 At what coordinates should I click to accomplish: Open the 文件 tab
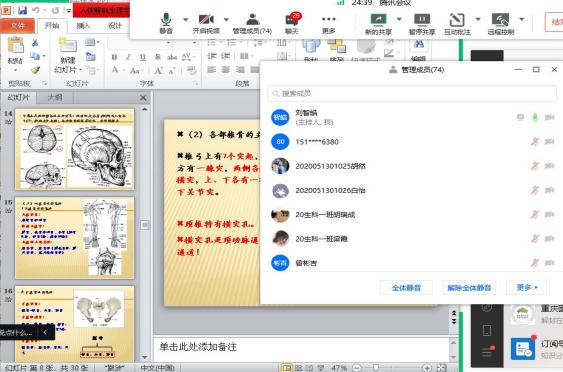point(18,26)
